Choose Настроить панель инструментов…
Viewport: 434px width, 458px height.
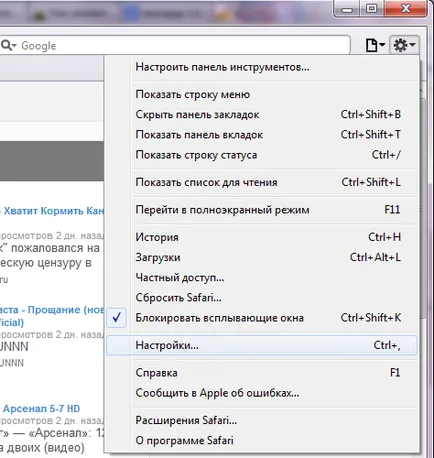pos(262,67)
